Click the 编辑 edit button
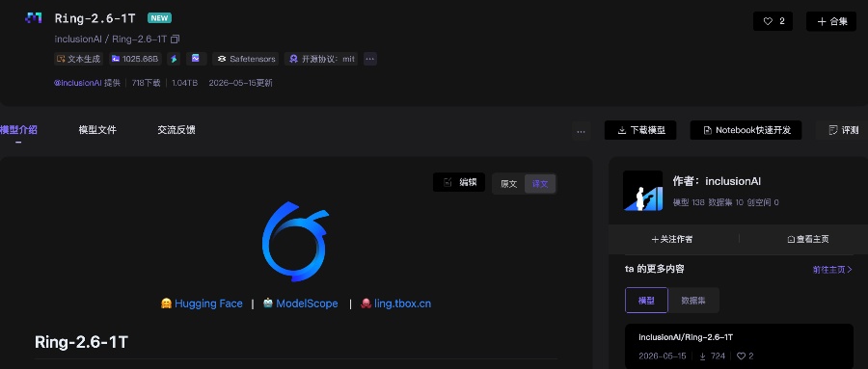This screenshot has width=868, height=369. click(459, 182)
